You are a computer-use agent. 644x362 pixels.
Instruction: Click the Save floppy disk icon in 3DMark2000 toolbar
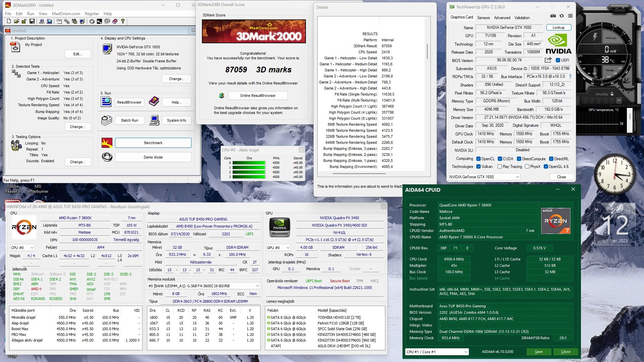32,21
